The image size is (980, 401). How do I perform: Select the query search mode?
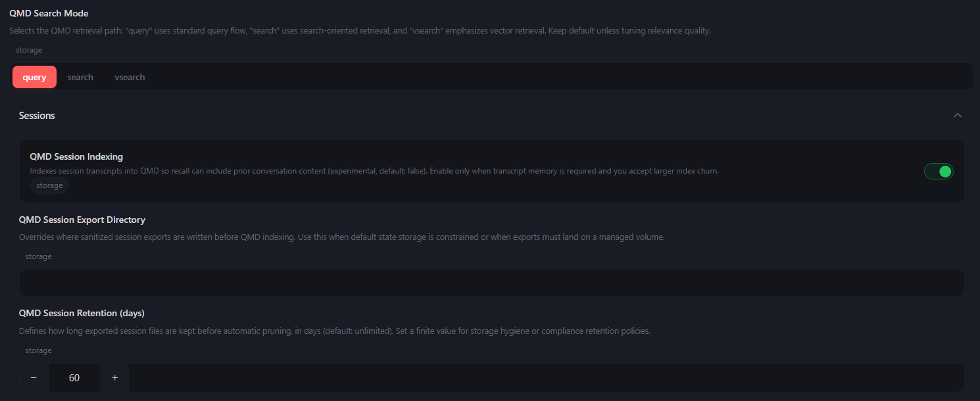(34, 77)
